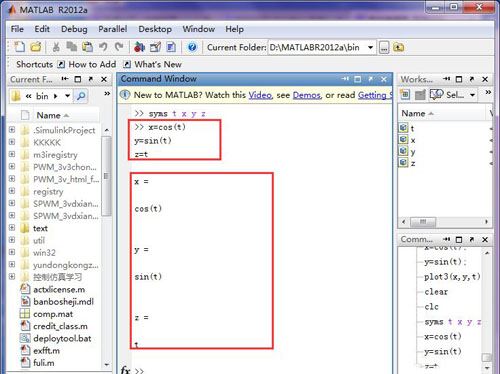
Task: Click the Undo arrow icon
Action: click(103, 47)
